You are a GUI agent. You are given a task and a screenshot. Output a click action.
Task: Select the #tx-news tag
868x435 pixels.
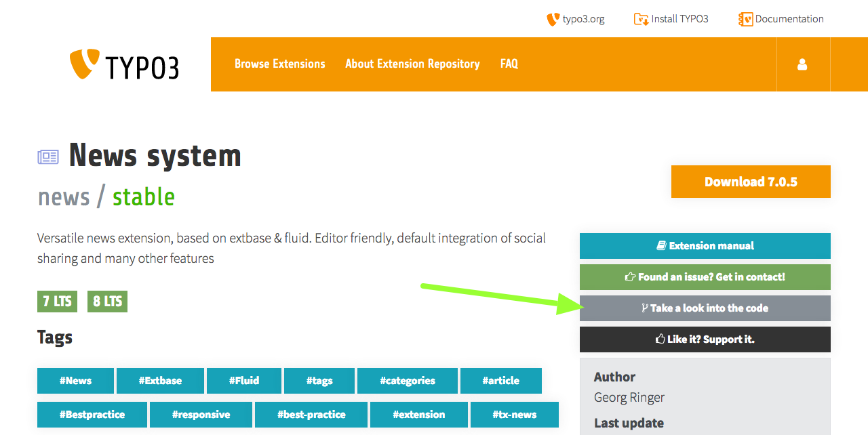click(515, 415)
